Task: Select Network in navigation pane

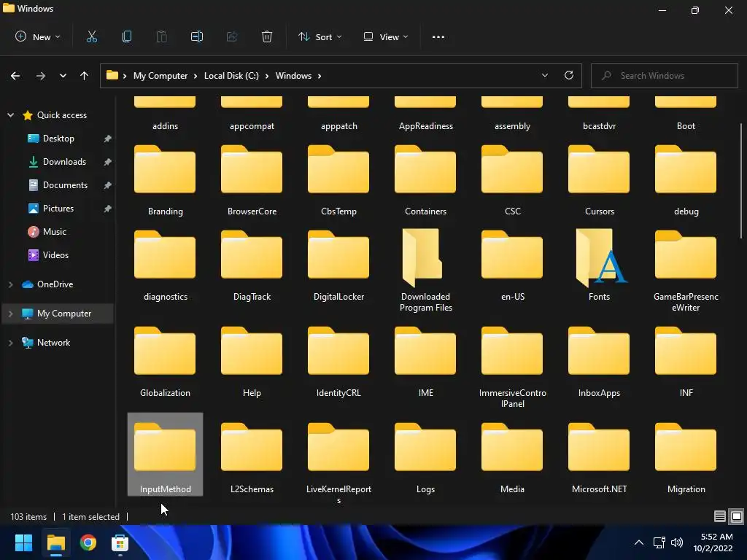Action: [x=53, y=343]
